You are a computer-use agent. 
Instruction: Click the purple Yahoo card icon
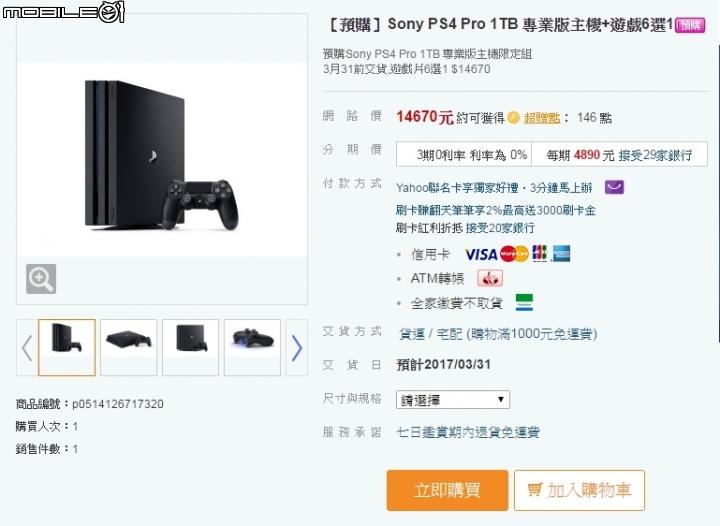coord(614,187)
